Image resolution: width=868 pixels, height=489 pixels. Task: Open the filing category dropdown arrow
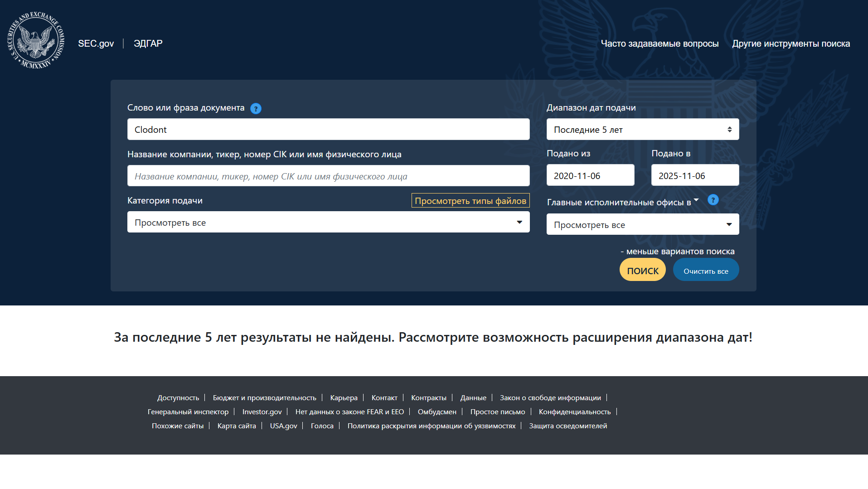click(520, 222)
